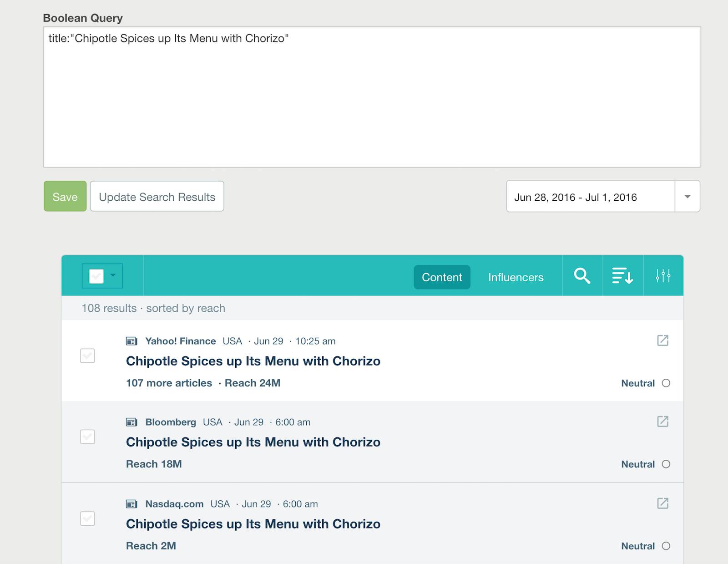Toggle Neutral sentiment circle on Bloomberg row

point(666,464)
